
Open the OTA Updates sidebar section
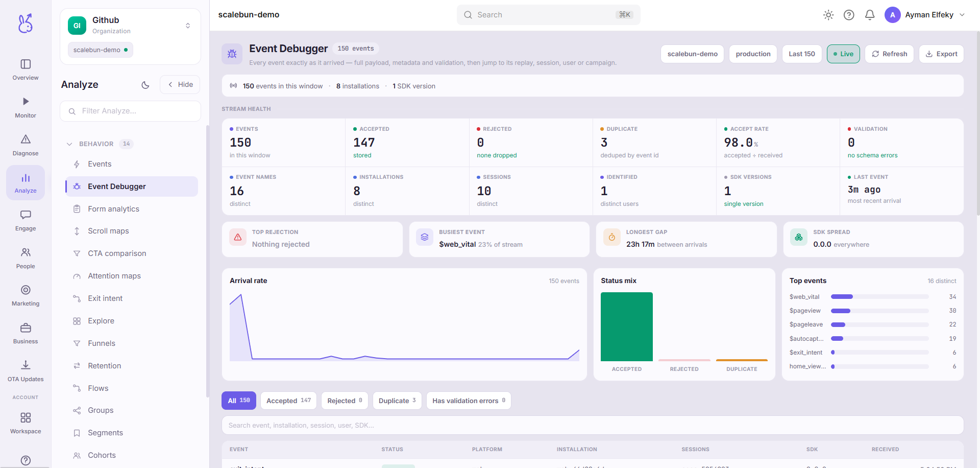click(x=26, y=371)
